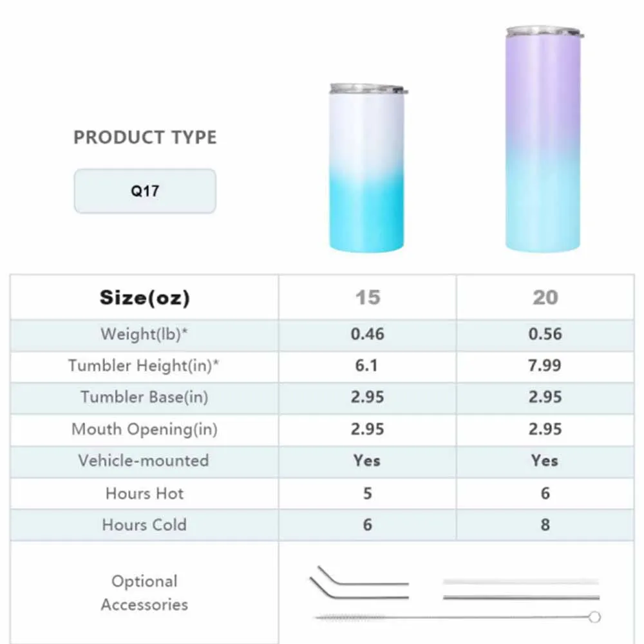Click the Vehicle-mounted Yes under 15 oz

367,461
